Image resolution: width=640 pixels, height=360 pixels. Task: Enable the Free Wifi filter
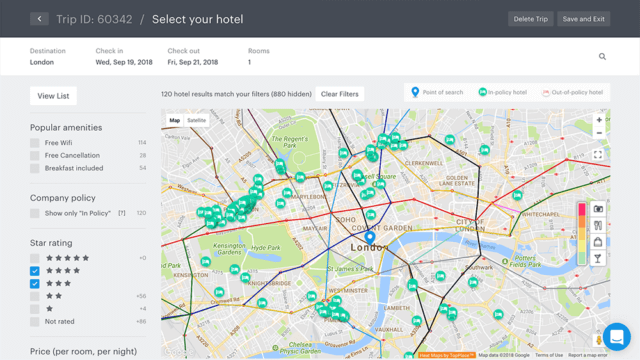tap(35, 143)
